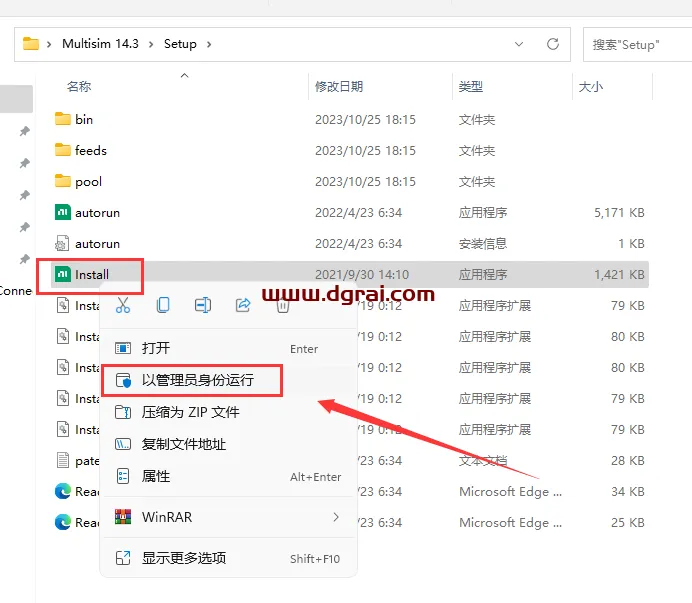Click the green NI Install application icon

63,274
